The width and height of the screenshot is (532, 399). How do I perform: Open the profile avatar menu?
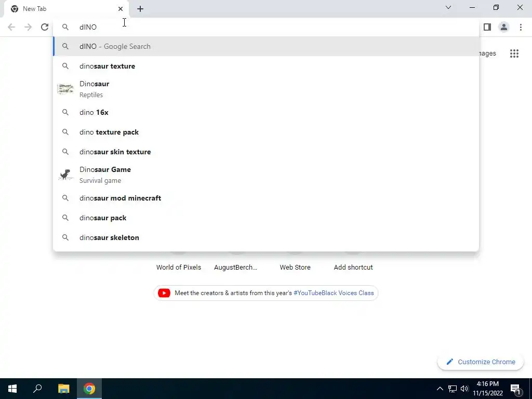pyautogui.click(x=504, y=27)
